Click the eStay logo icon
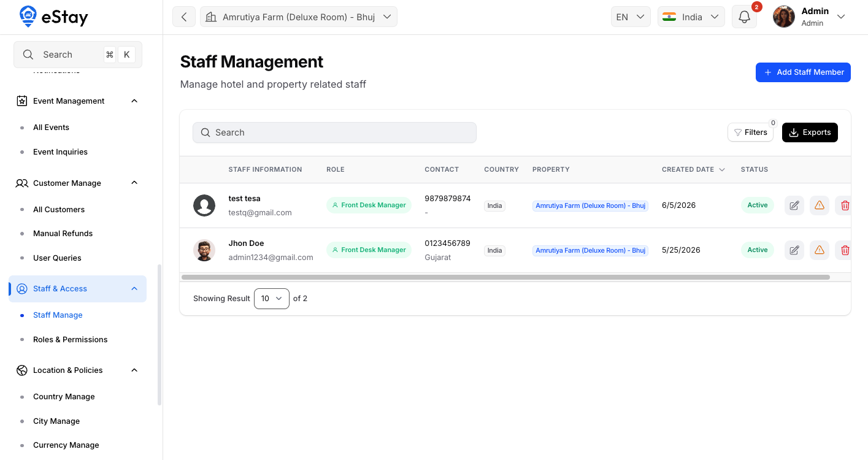Viewport: 868px width, 460px height. pyautogui.click(x=28, y=17)
